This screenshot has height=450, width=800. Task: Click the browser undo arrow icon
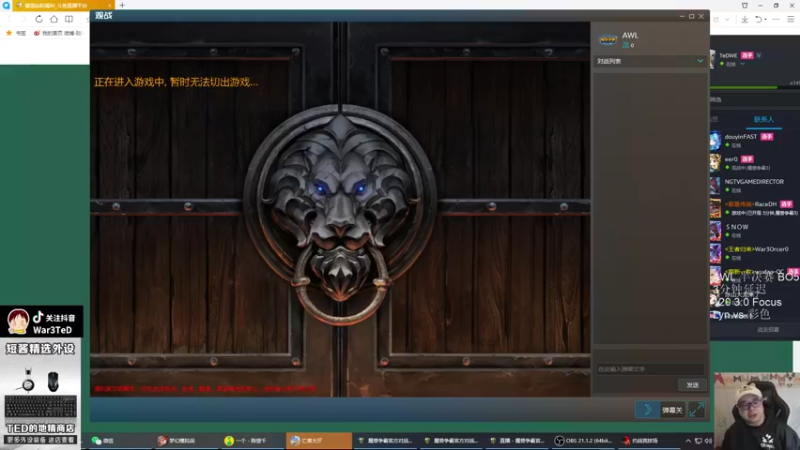[758, 19]
